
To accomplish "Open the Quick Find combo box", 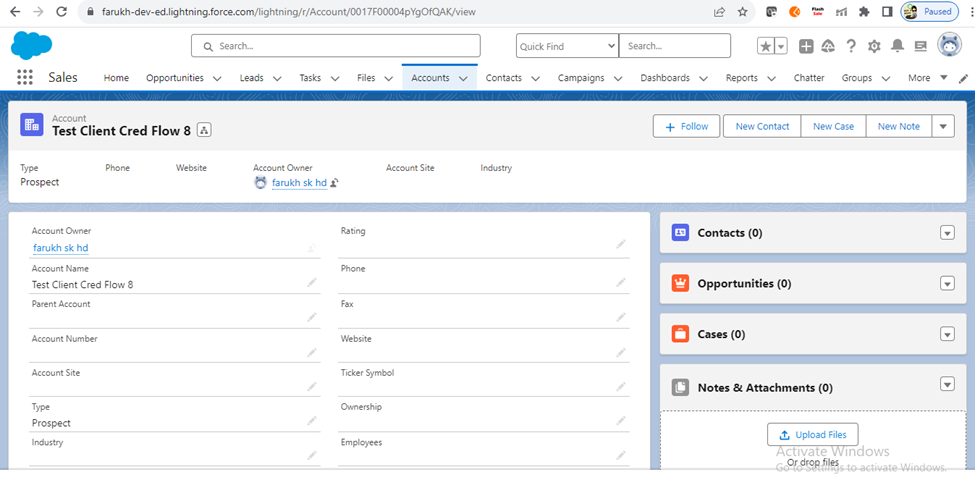I will click(x=567, y=46).
